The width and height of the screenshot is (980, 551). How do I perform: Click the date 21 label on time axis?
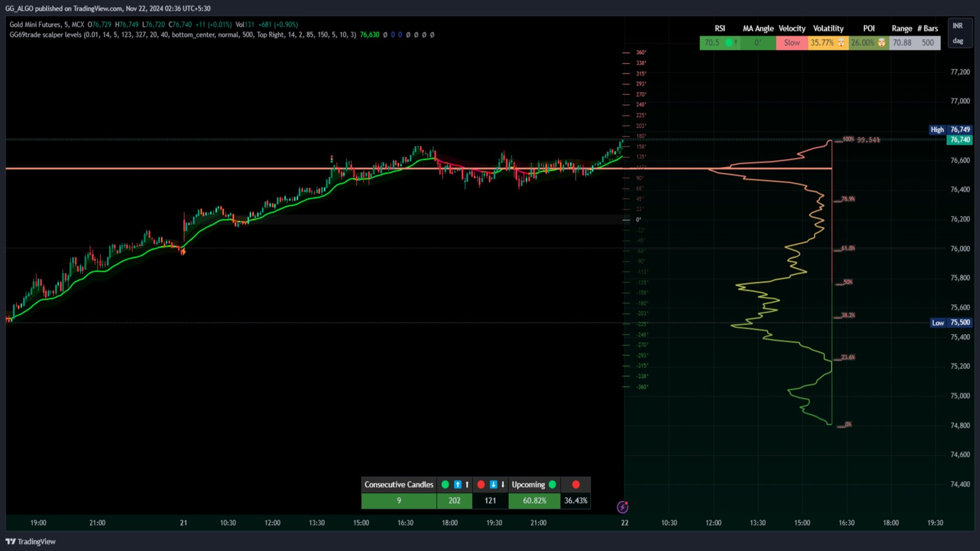click(183, 523)
